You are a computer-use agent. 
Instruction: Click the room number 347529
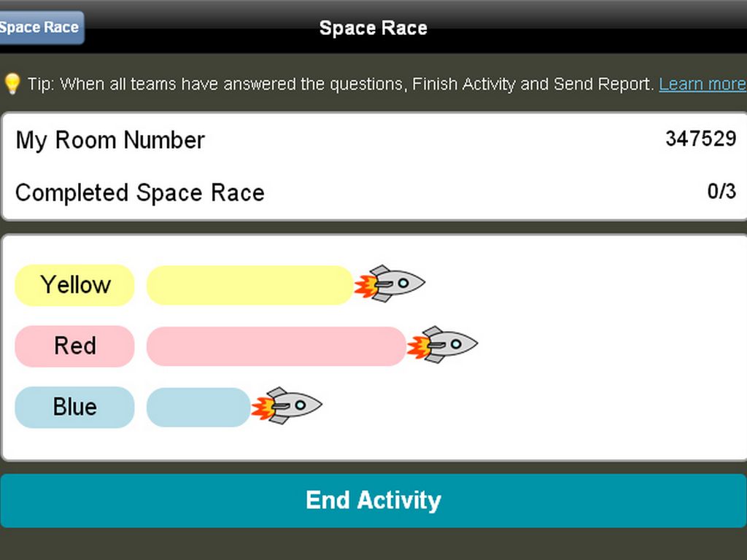[x=700, y=139]
